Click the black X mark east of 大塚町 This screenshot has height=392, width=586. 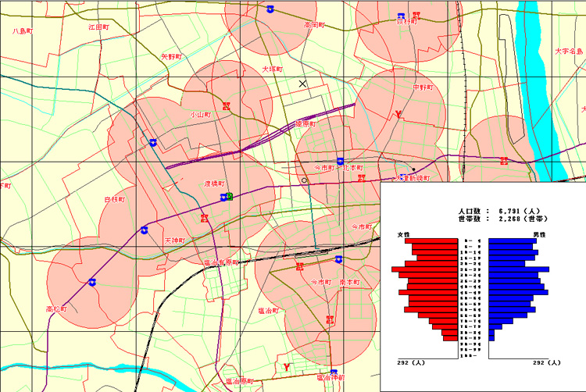point(302,84)
